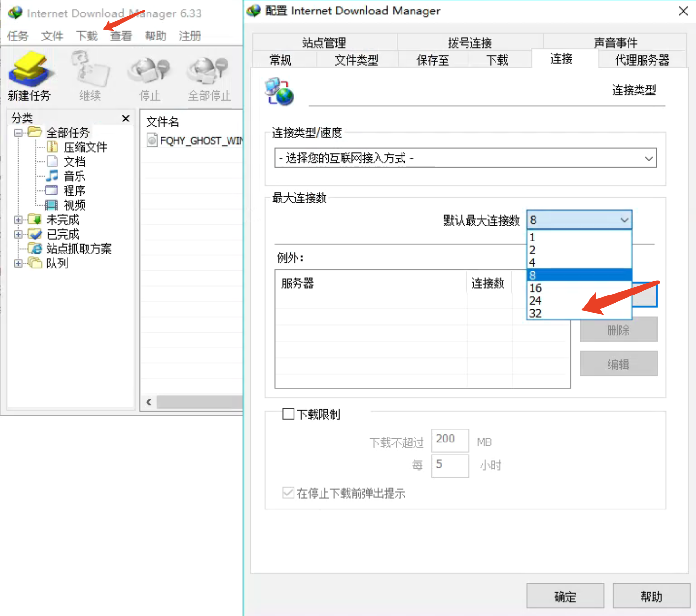Image resolution: width=696 pixels, height=616 pixels.
Task: Click the 下载不超过 200 MB field
Action: coord(450,440)
